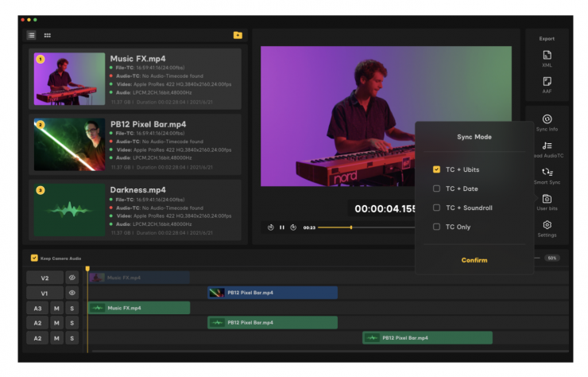Toggle Keep Camera Audio checkbox
588x377 pixels.
pos(33,258)
